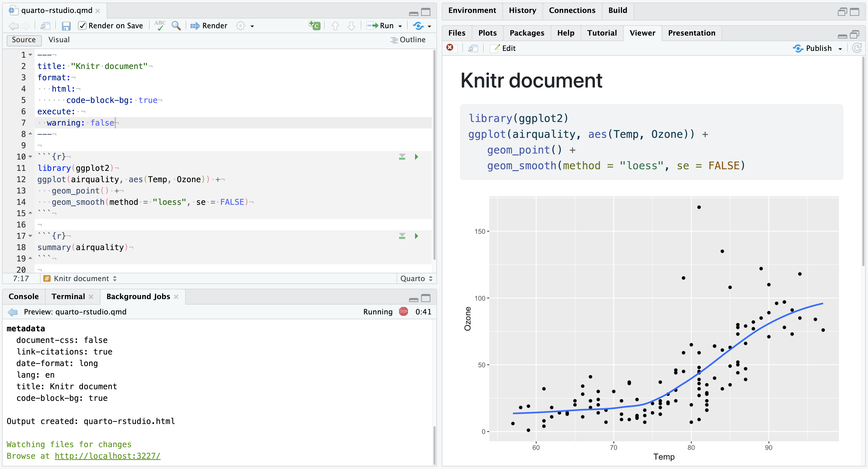Image resolution: width=868 pixels, height=469 pixels.
Task: Collapse the code chunk fold at line 10
Action: coord(30,157)
